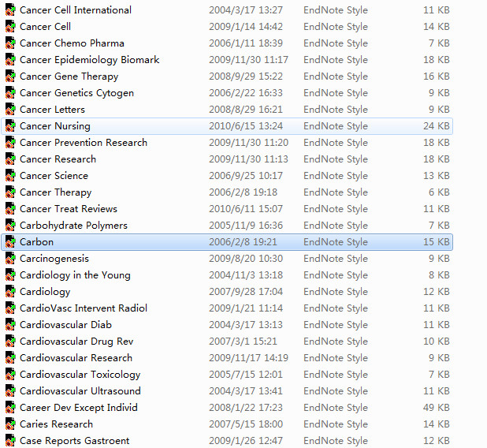Click the Carcinogenesis style file icon
Screen dimensions: 487x448
coord(10,259)
